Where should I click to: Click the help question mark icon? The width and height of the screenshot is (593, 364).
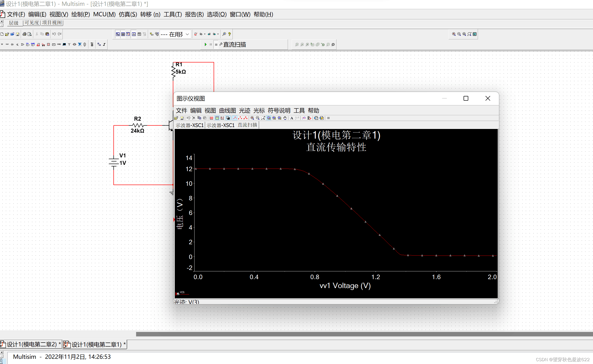coord(229,34)
